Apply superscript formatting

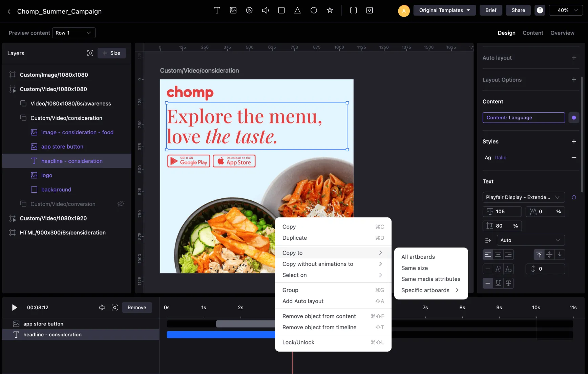point(498,269)
